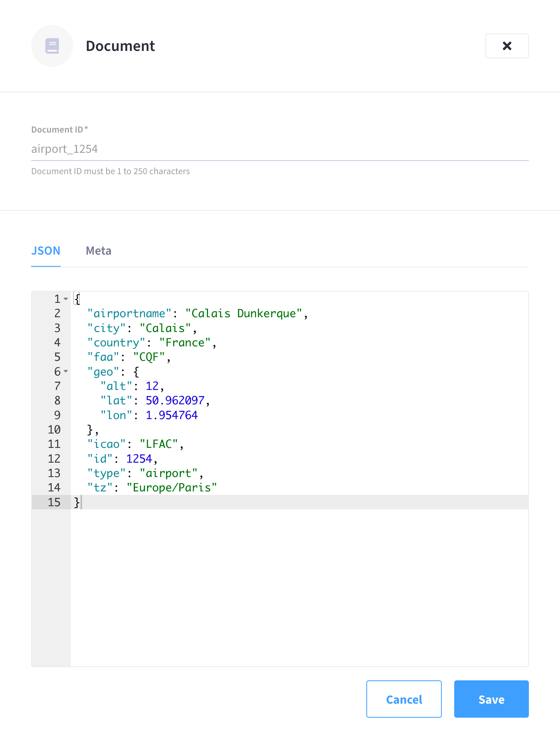Collapse the geo object fold arrow on line 6
This screenshot has width=560, height=741.
click(66, 372)
